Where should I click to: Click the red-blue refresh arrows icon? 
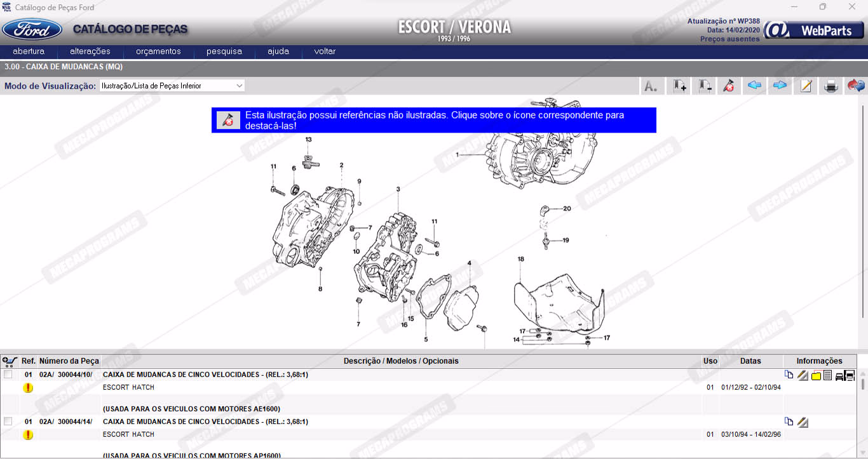tap(856, 86)
